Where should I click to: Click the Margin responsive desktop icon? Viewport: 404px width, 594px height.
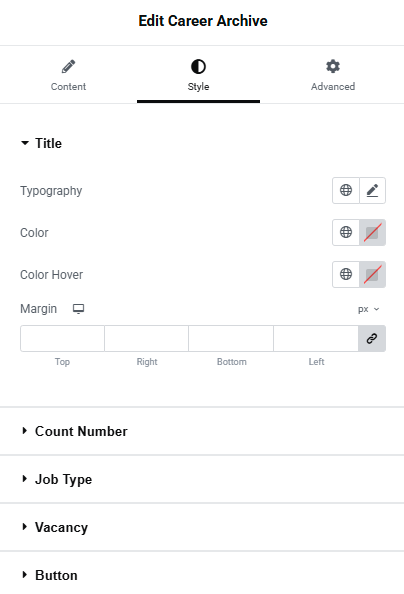(x=78, y=309)
